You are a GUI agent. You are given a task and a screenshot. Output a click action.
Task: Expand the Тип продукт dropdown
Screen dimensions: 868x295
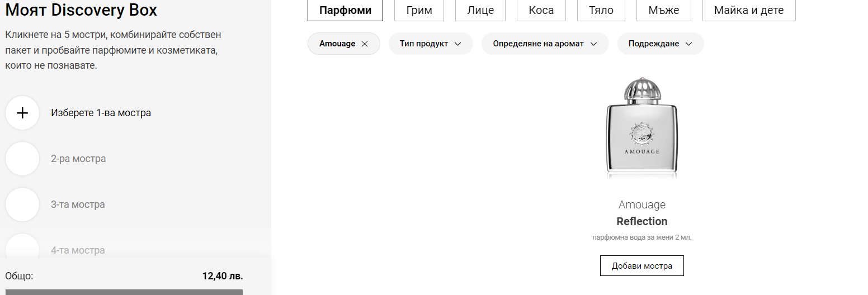(431, 44)
